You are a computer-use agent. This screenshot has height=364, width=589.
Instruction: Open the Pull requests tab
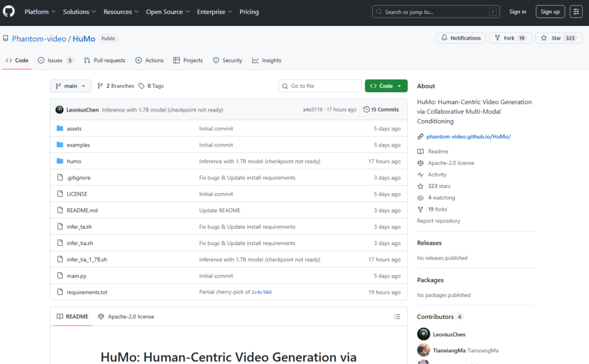(105, 60)
